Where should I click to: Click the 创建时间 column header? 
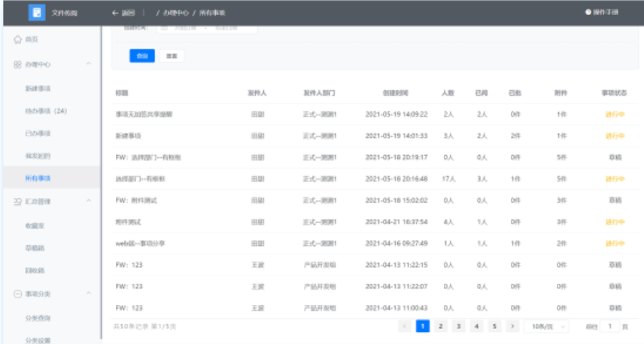tap(396, 93)
